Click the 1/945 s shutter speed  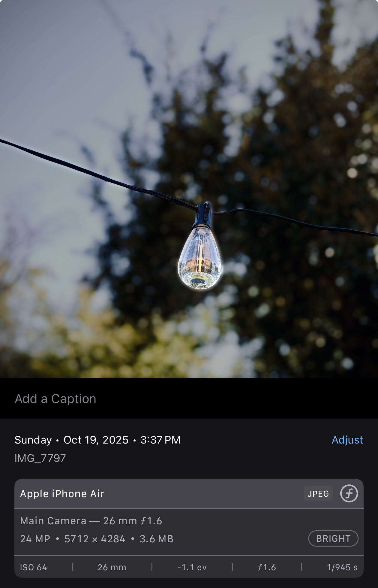click(x=342, y=567)
